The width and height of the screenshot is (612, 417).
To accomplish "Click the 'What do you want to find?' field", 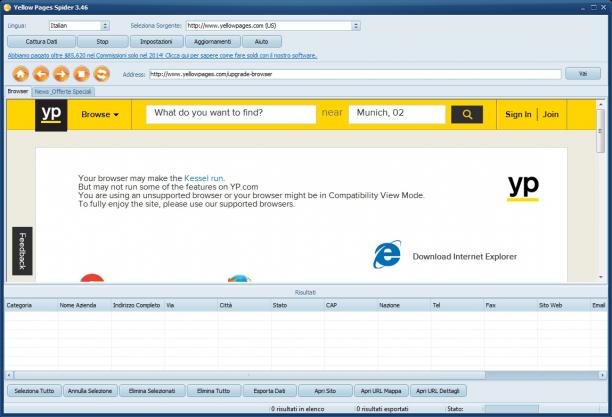I will pos(231,114).
